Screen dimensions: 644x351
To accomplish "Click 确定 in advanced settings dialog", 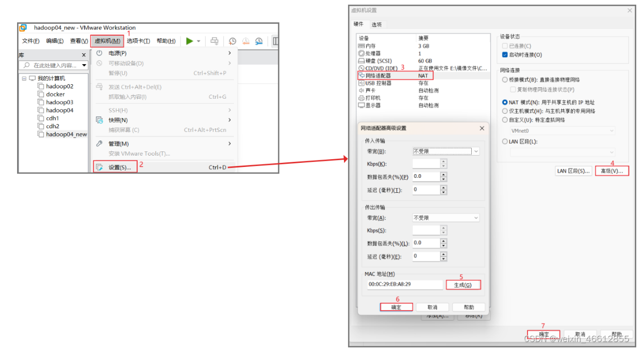I will tap(396, 307).
